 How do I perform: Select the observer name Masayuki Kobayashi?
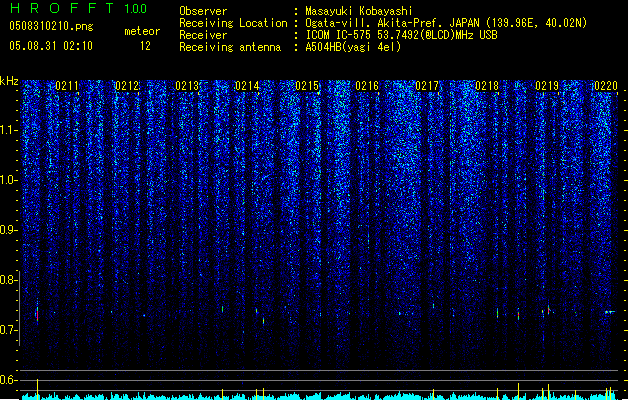359,11
